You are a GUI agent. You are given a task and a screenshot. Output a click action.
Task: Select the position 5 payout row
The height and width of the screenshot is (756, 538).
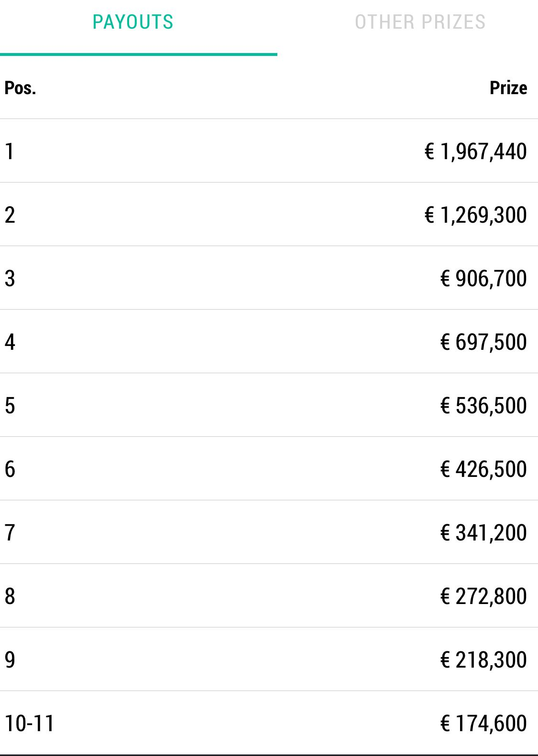269,405
